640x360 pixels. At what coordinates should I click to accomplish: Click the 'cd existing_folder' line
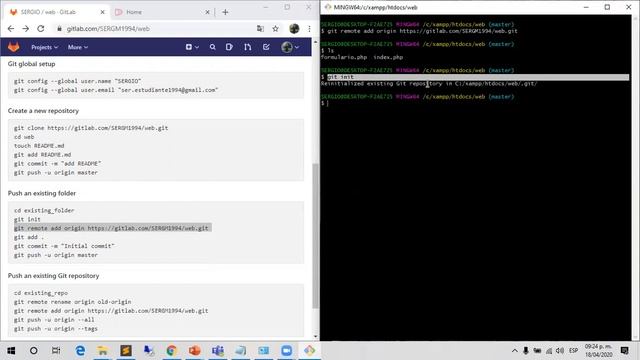(x=44, y=211)
